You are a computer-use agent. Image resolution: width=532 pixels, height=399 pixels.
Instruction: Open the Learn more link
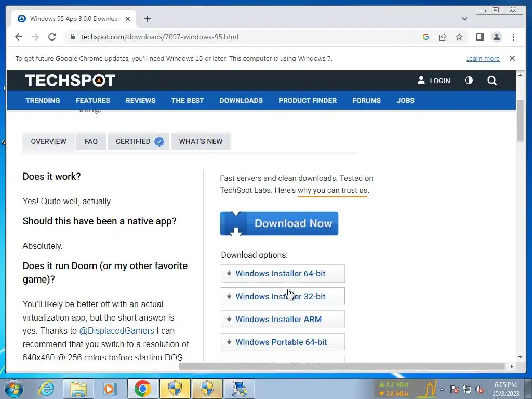(483, 58)
